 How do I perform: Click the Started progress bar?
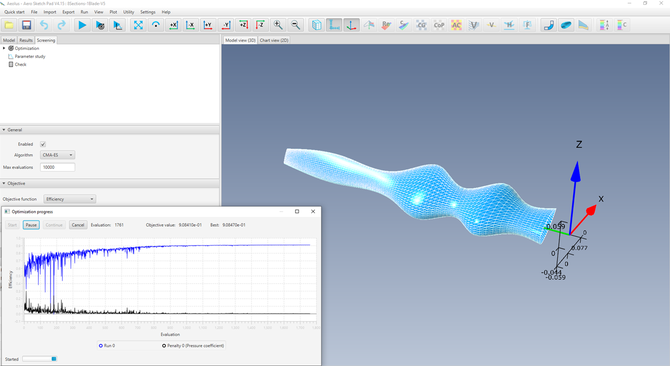point(39,359)
